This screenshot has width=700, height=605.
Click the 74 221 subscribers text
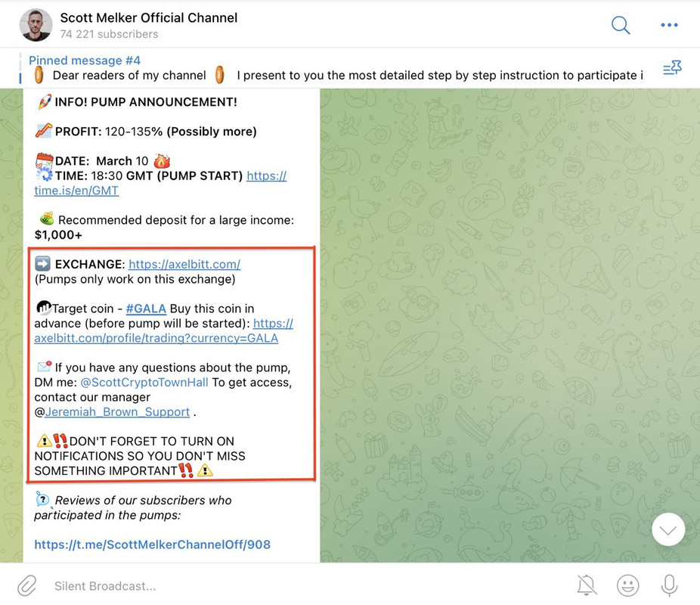[109, 34]
